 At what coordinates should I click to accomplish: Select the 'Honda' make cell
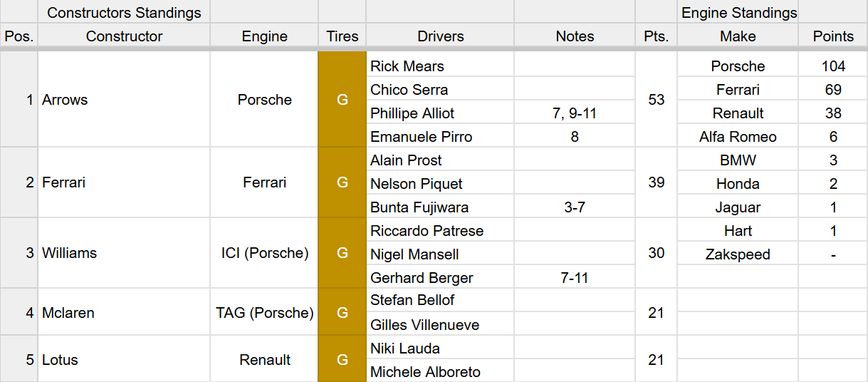click(738, 183)
